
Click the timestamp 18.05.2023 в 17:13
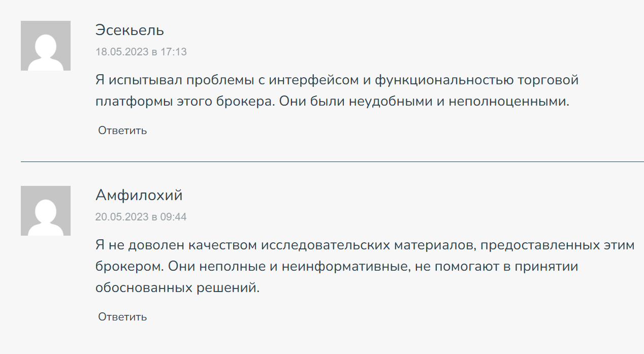click(x=141, y=52)
